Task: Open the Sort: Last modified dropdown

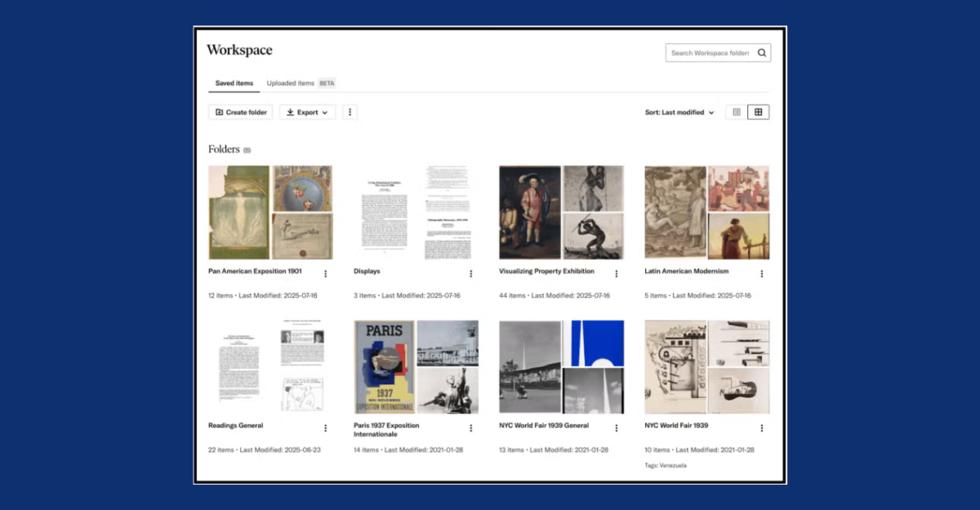Action: tap(679, 112)
